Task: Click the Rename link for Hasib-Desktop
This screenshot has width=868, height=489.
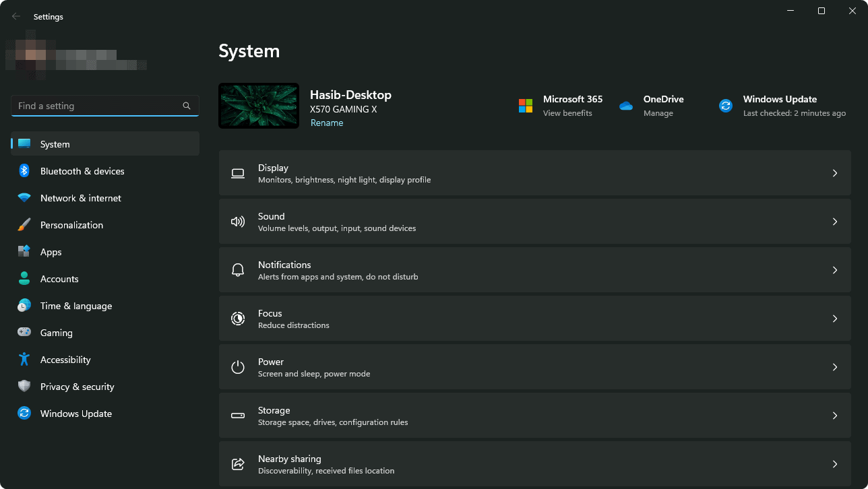Action: 326,123
